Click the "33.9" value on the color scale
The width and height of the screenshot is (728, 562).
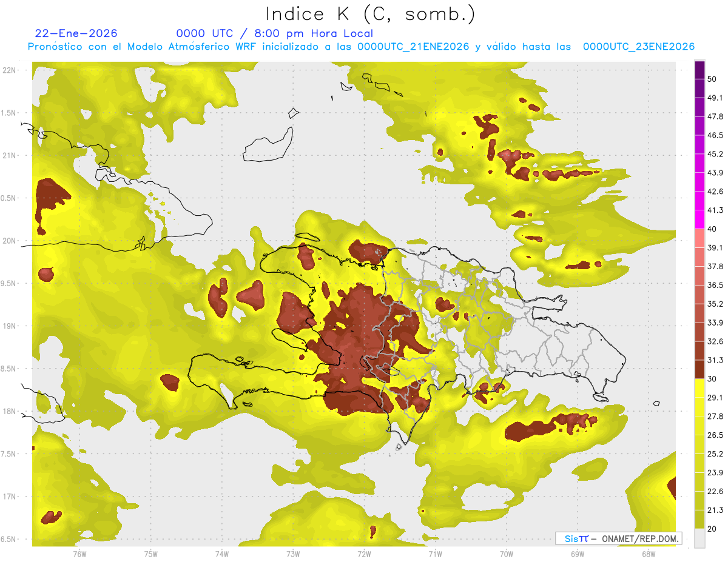[715, 323]
